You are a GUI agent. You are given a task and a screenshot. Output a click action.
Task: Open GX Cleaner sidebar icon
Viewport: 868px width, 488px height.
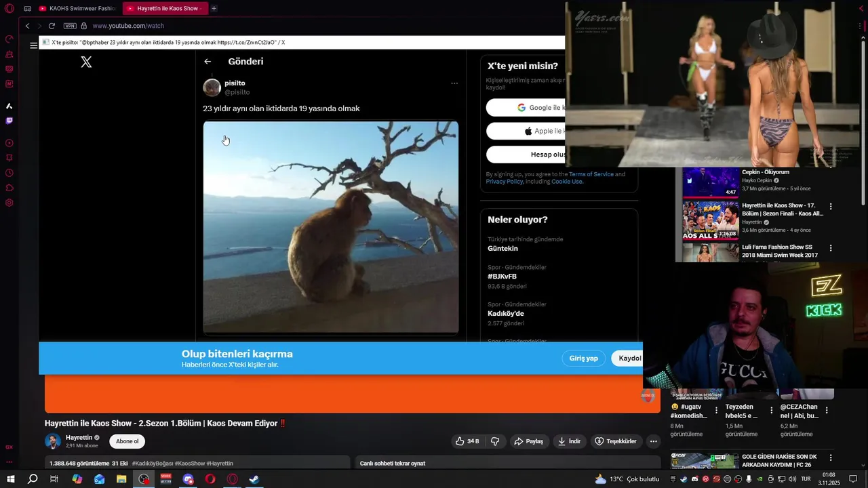coord(9,54)
